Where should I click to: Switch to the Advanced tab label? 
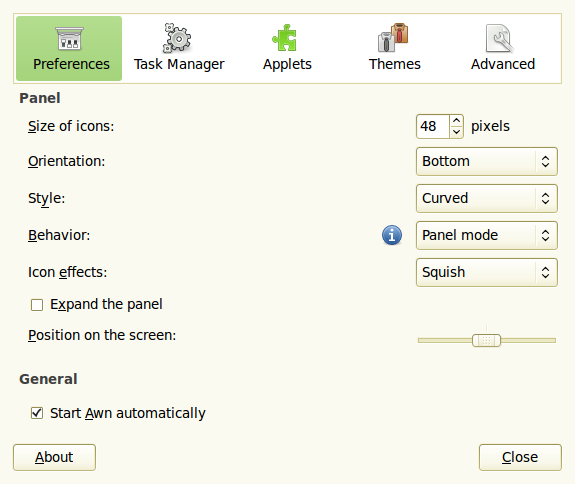[503, 64]
